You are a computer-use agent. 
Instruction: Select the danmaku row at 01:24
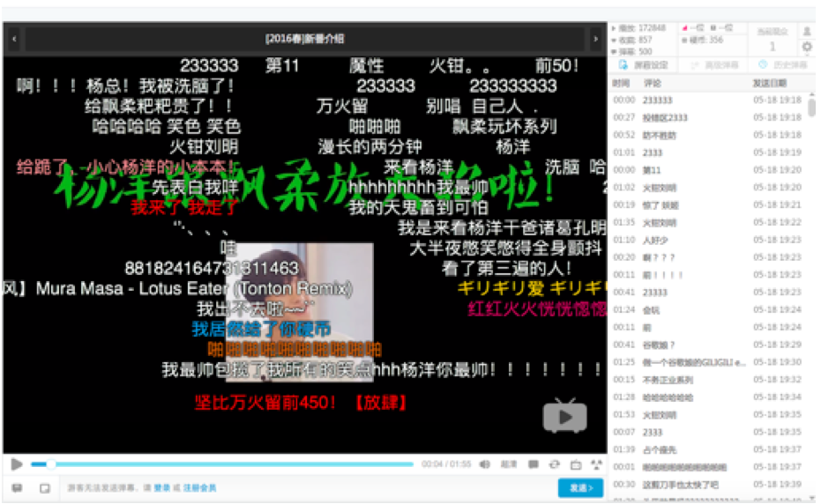[x=708, y=310]
